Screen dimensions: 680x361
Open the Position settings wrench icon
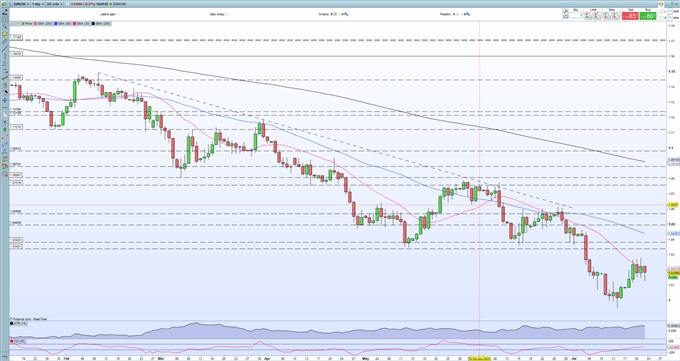pos(468,14)
